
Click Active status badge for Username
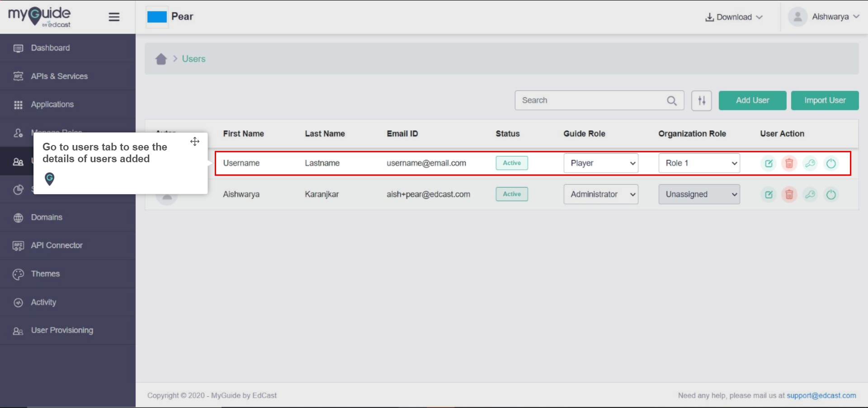(512, 163)
